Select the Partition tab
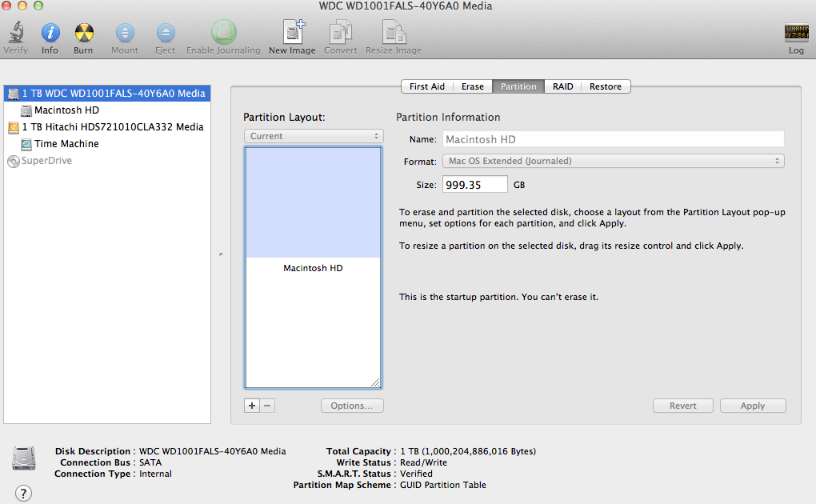 (518, 86)
